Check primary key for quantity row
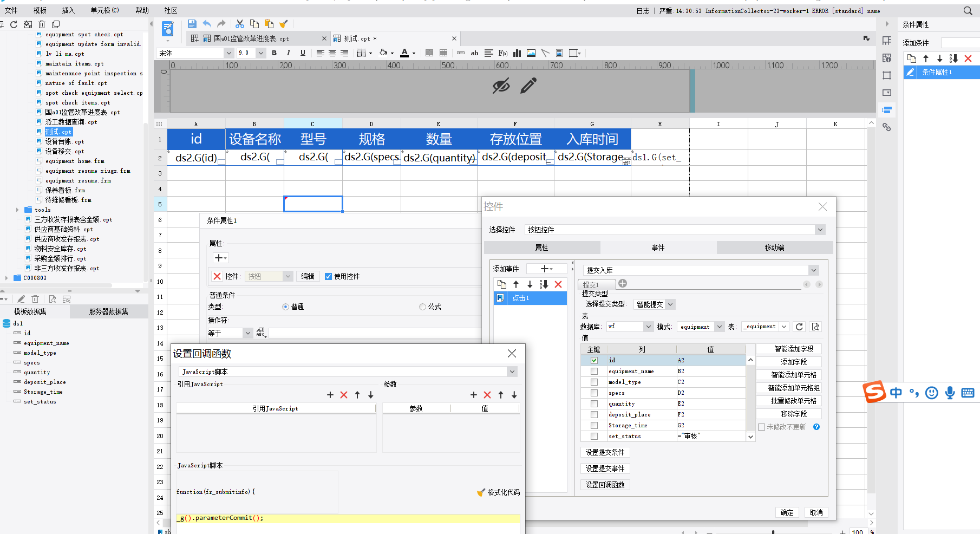This screenshot has width=980, height=534. (x=594, y=403)
